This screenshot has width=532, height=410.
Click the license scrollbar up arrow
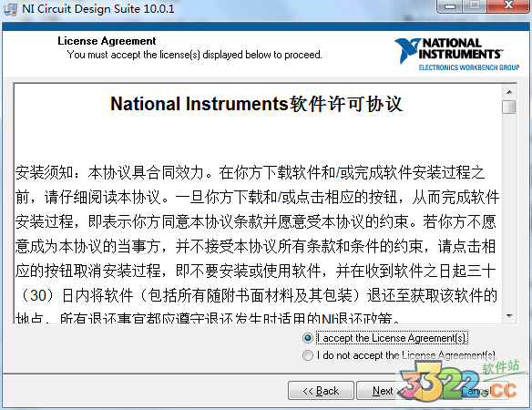pyautogui.click(x=509, y=92)
